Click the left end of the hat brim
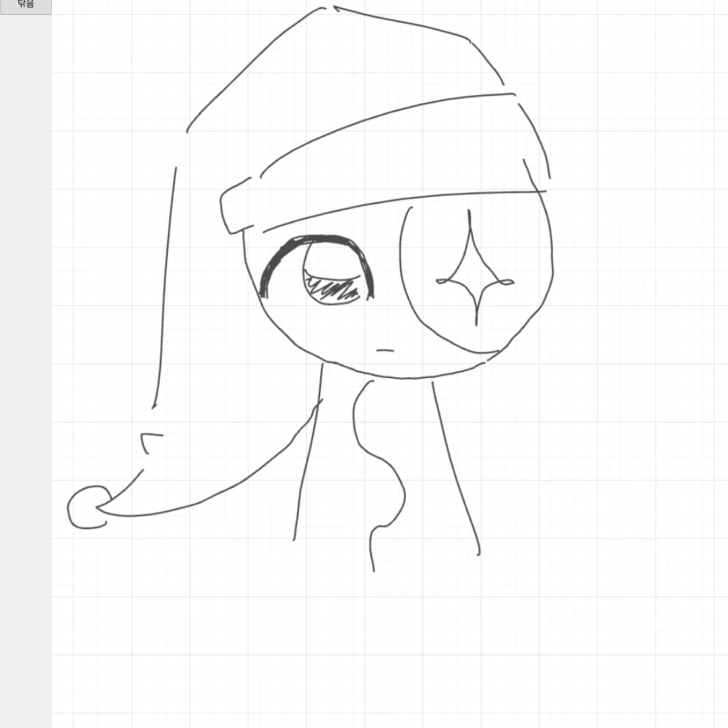The width and height of the screenshot is (728, 728). (x=232, y=207)
